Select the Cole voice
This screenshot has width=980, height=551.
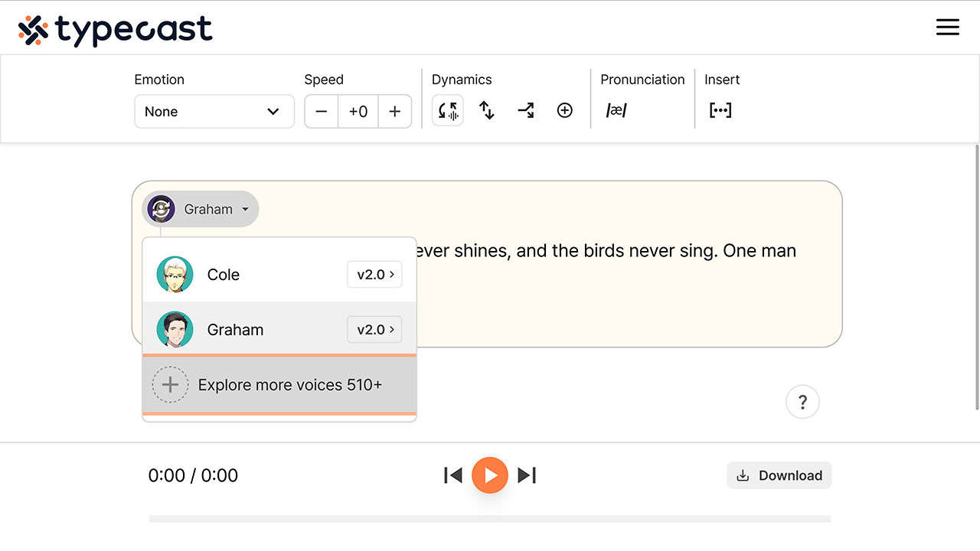pyautogui.click(x=279, y=275)
